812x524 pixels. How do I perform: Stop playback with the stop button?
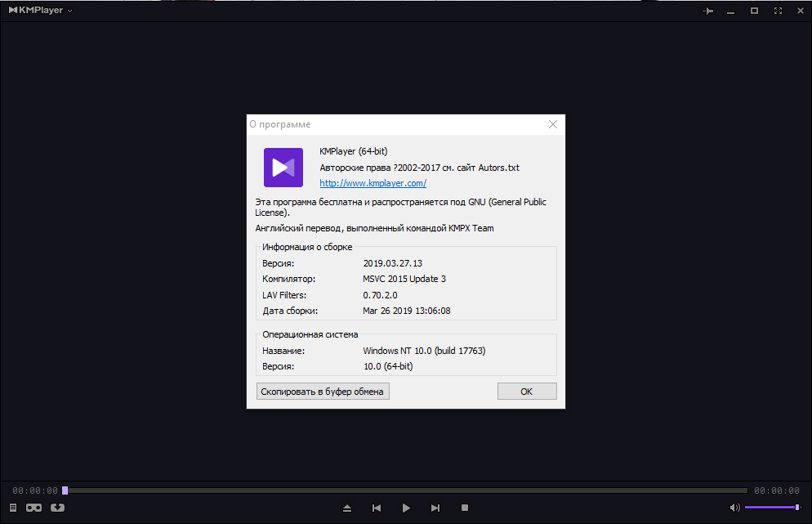(x=465, y=508)
